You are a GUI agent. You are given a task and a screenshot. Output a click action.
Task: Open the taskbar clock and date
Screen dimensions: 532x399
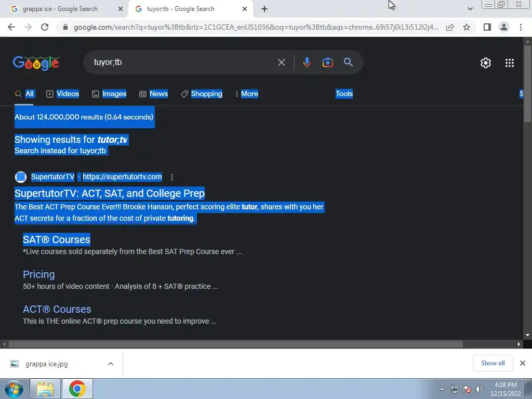tap(506, 389)
